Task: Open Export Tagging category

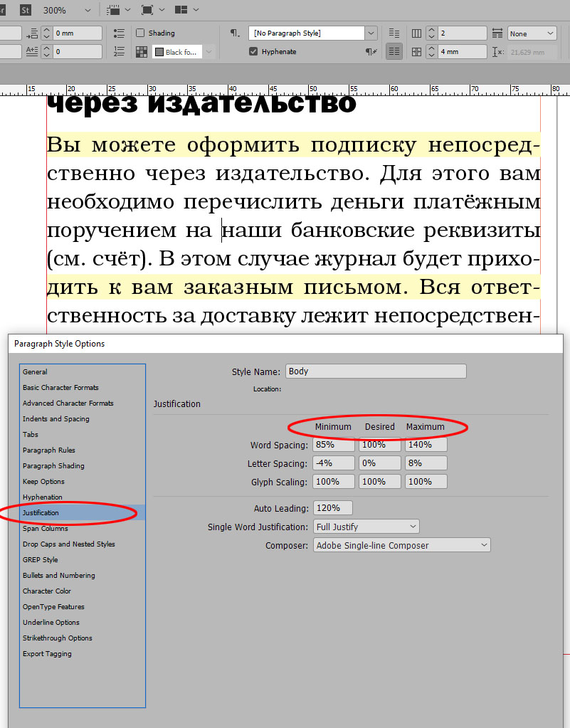Action: (83, 654)
